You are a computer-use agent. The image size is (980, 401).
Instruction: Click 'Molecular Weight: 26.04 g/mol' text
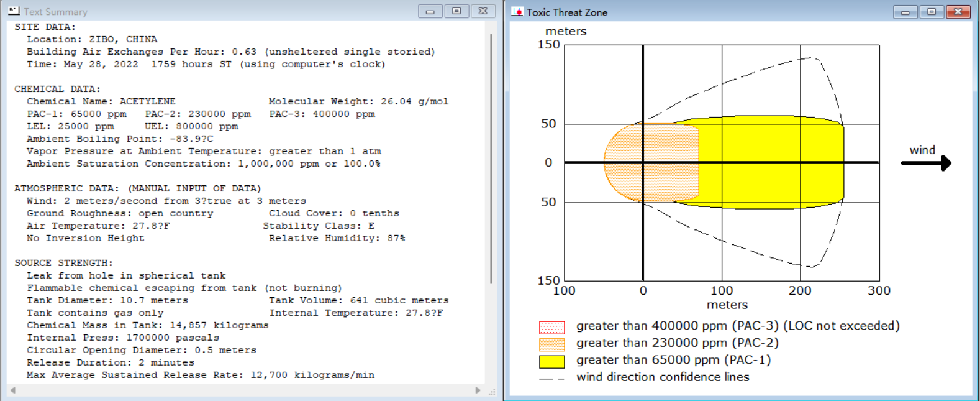click(359, 101)
